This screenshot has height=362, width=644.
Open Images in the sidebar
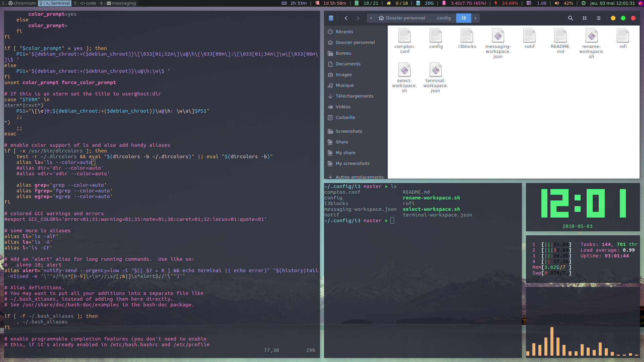[x=356, y=74]
